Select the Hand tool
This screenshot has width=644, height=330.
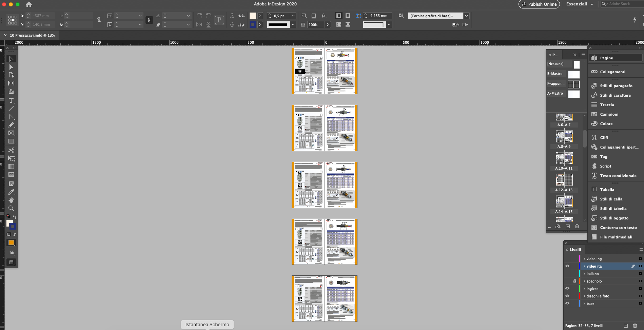pyautogui.click(x=11, y=200)
